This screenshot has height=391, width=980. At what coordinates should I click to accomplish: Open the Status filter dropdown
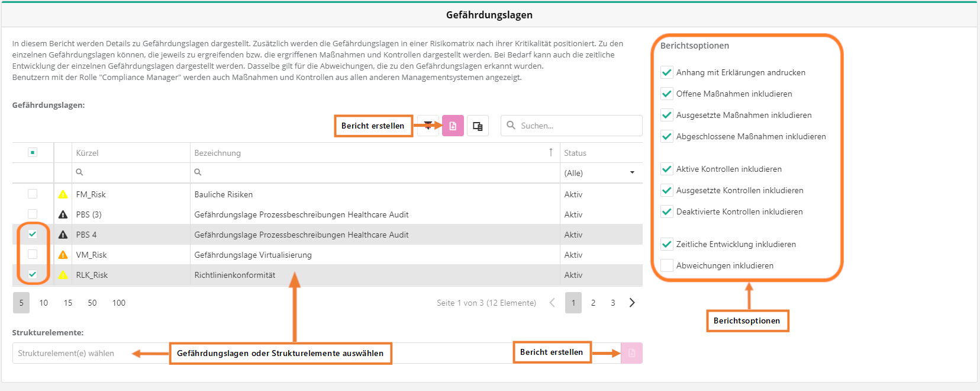pyautogui.click(x=632, y=172)
